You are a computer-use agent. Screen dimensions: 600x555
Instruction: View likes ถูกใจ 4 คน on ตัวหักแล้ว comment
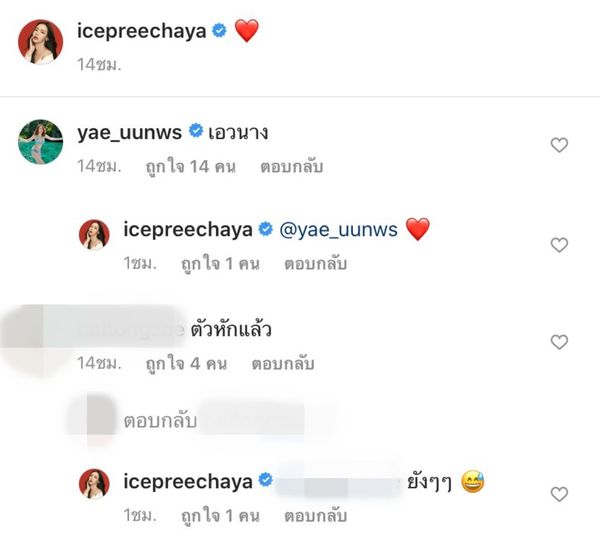point(186,364)
